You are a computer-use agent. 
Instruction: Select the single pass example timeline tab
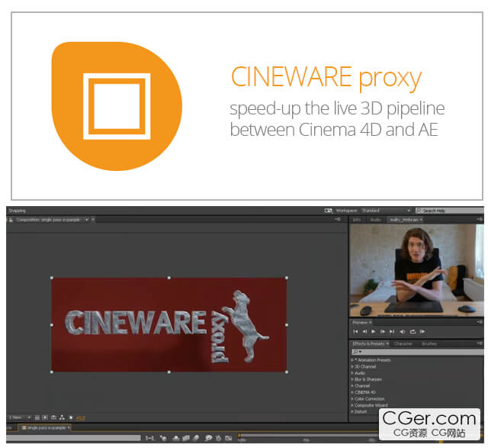click(x=44, y=427)
